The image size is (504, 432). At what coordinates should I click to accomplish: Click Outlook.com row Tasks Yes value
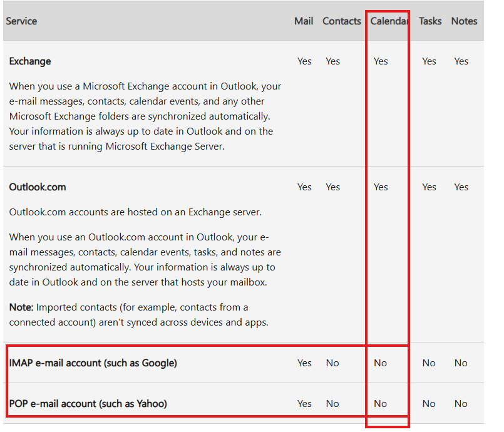[429, 187]
